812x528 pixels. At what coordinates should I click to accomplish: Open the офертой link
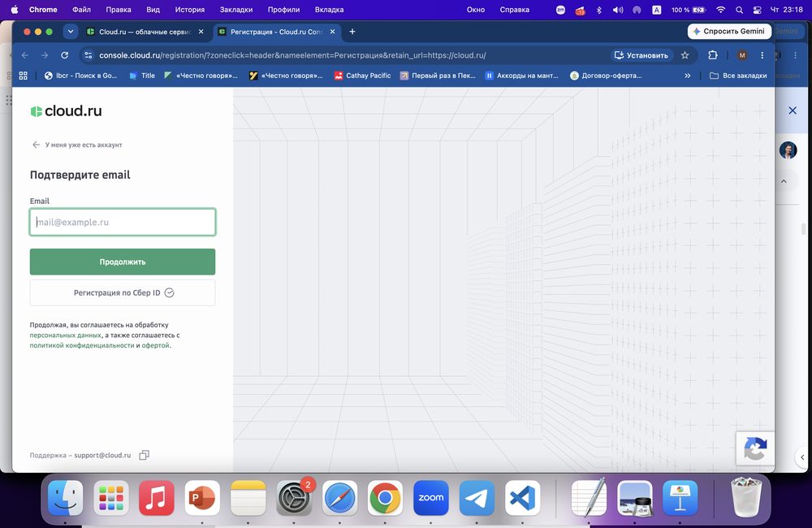point(155,345)
